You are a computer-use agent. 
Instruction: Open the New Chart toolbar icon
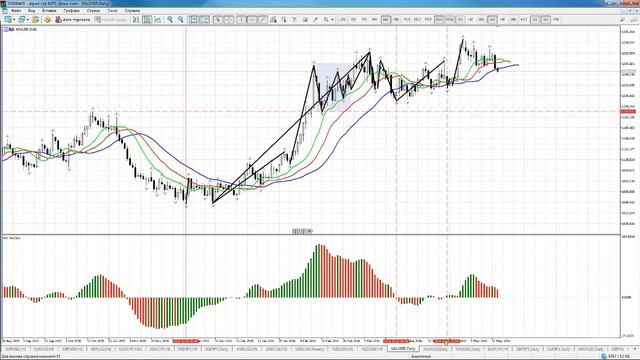8,20
